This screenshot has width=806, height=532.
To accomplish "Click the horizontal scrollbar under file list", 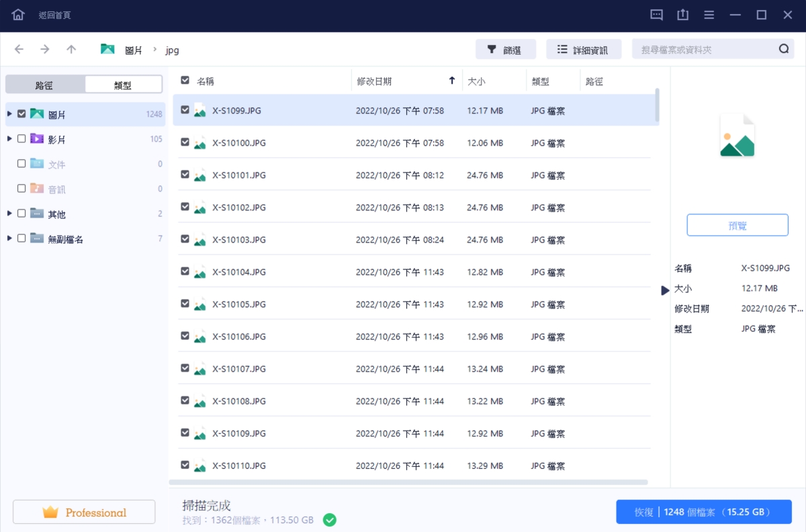I will coord(408,482).
